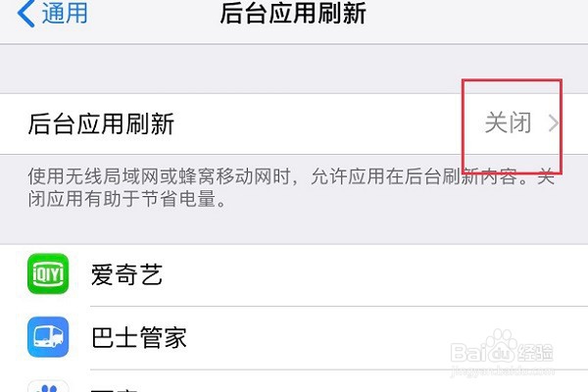Open the 巴士管家 blue bus icon
The image size is (588, 392).
pyautogui.click(x=48, y=337)
